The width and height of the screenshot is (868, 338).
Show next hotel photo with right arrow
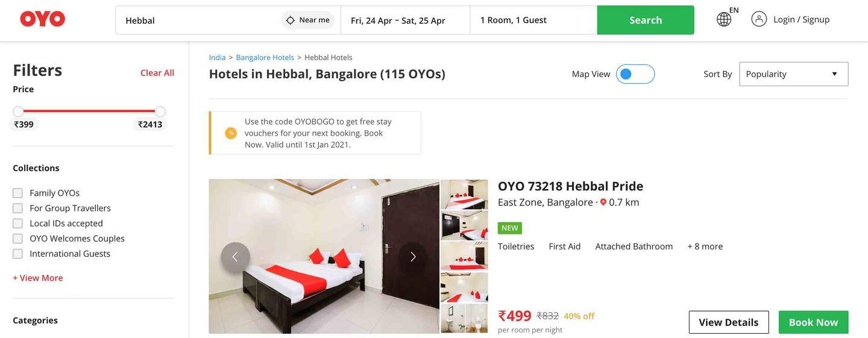tap(413, 257)
